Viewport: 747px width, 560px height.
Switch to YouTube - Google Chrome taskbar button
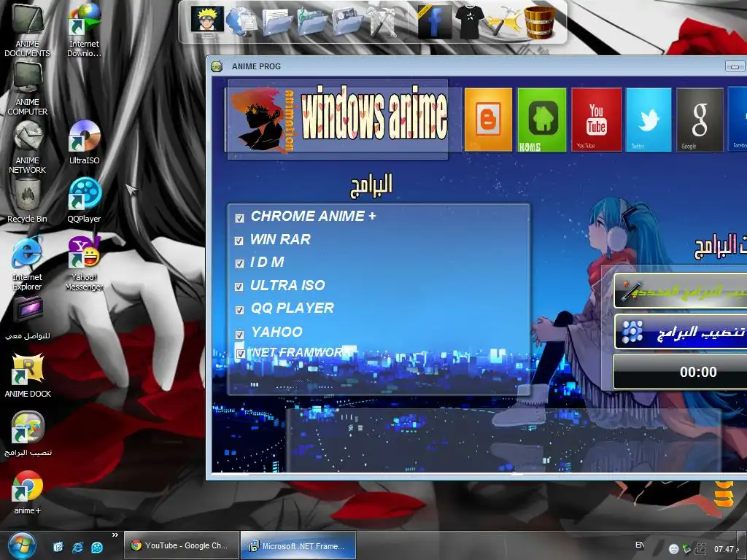click(x=182, y=545)
